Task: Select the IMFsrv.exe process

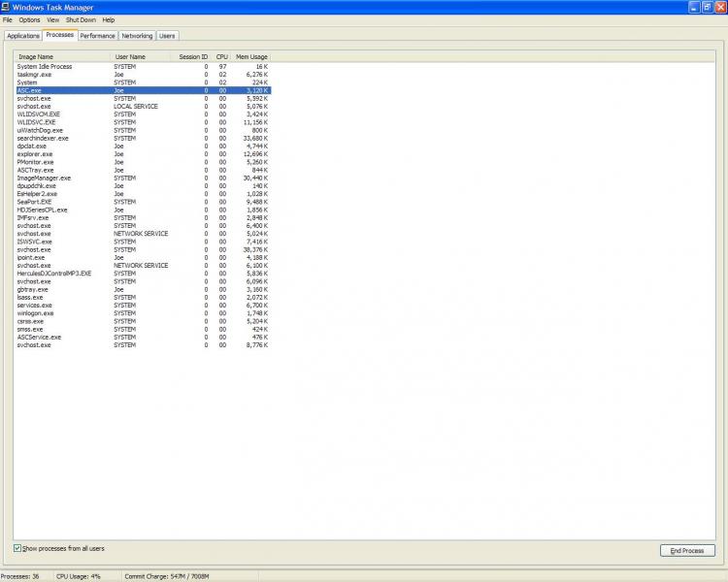Action: click(143, 217)
